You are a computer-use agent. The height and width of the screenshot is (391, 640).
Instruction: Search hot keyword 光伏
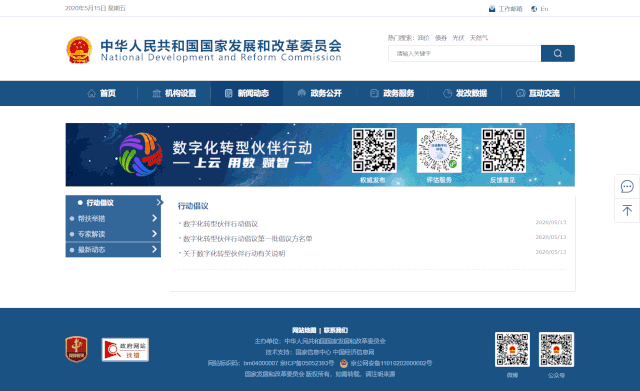(x=458, y=38)
